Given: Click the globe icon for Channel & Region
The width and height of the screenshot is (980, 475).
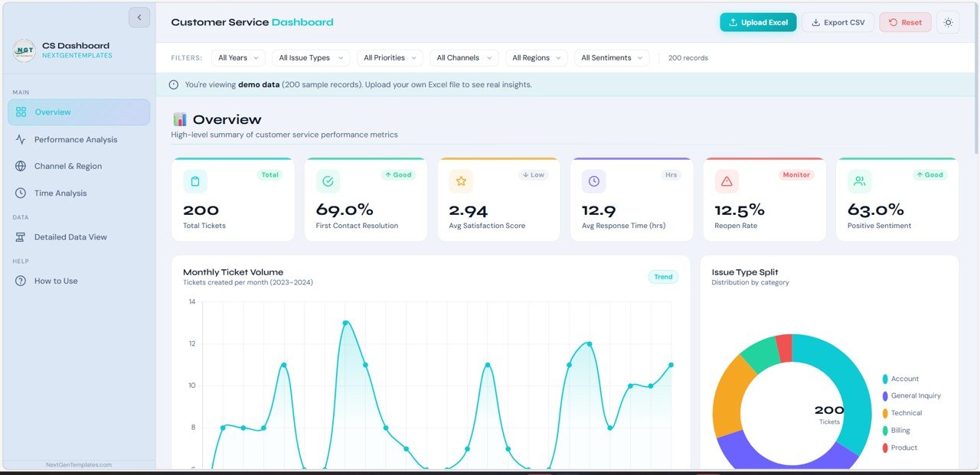Looking at the screenshot, I should tap(20, 166).
